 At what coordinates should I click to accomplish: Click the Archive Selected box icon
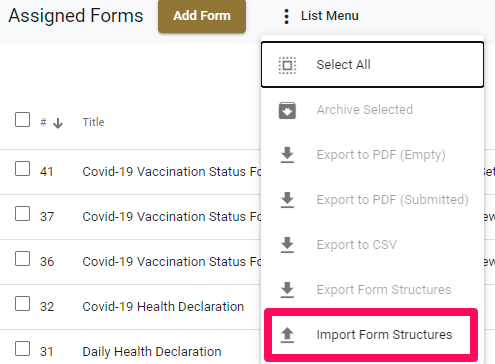287,110
